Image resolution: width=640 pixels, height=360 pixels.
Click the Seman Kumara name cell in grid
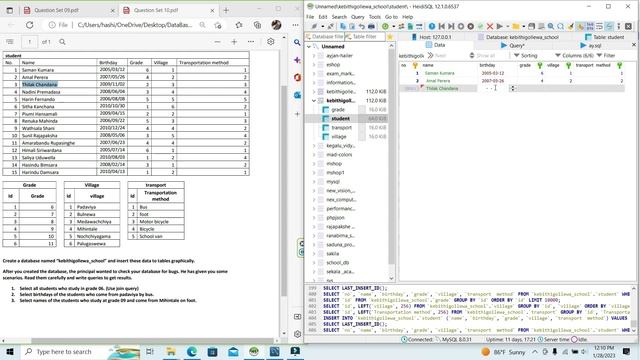[450, 73]
